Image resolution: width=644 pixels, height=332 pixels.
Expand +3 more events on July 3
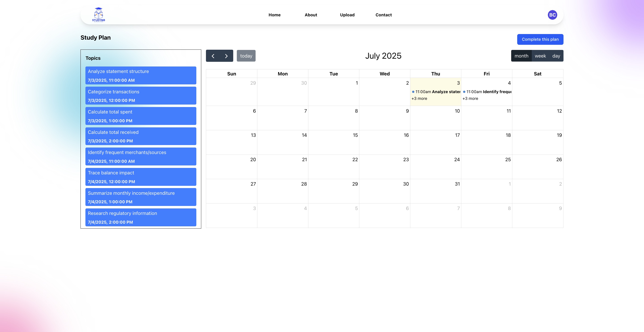tap(419, 99)
